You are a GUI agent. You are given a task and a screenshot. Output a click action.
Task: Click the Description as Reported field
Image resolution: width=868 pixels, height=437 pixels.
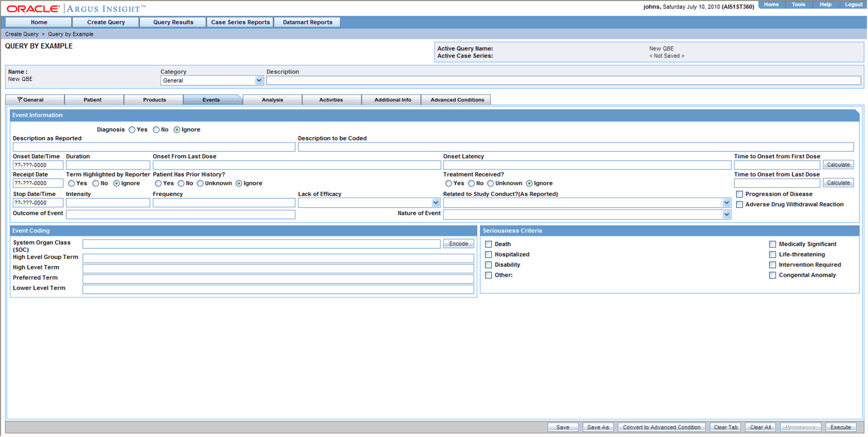154,147
